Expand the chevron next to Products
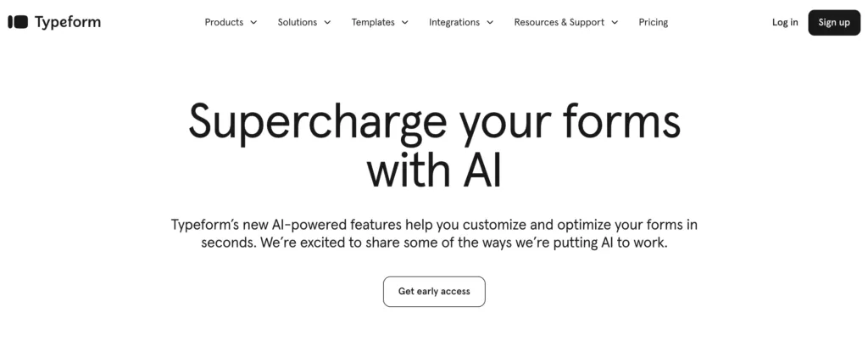 (x=253, y=23)
